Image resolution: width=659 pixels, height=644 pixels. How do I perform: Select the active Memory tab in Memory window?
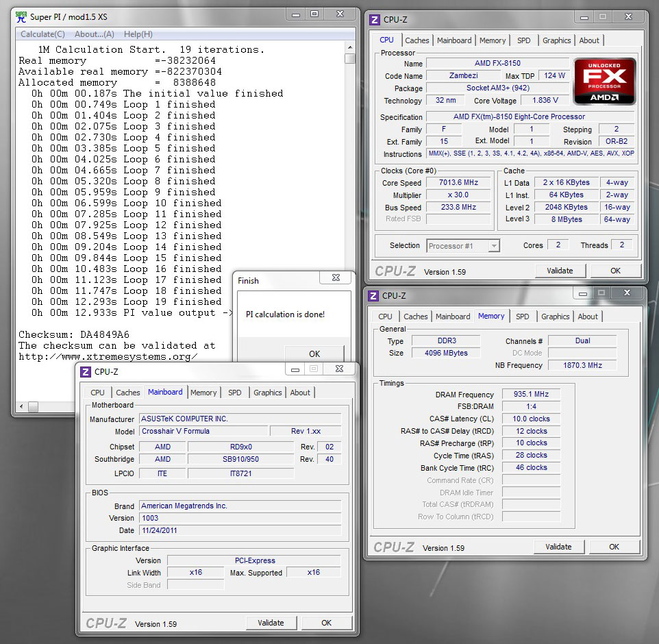pos(491,316)
